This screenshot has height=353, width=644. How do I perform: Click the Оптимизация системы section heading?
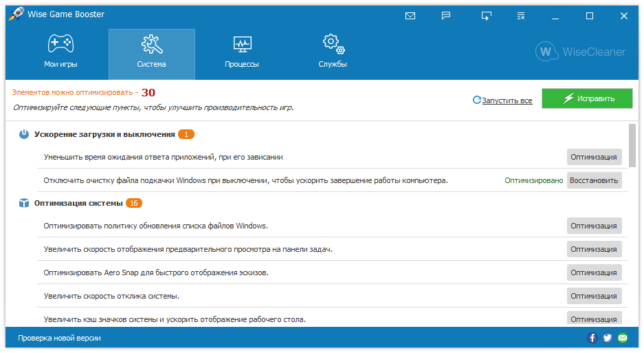coord(78,203)
